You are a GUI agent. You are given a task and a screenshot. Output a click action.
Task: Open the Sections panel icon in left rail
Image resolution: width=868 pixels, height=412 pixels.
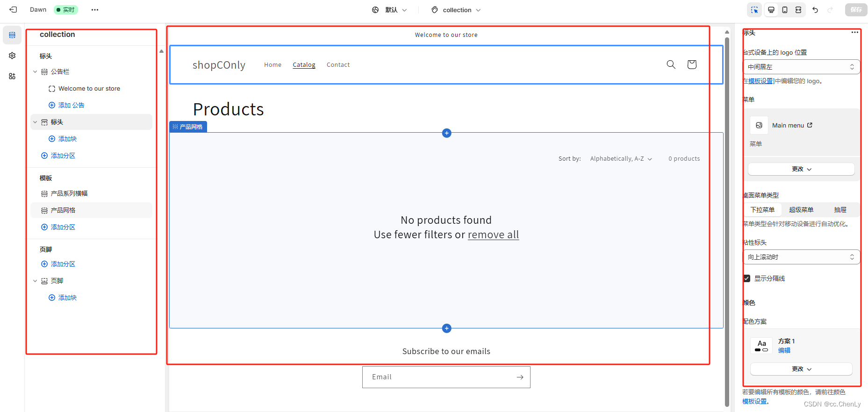click(x=12, y=35)
